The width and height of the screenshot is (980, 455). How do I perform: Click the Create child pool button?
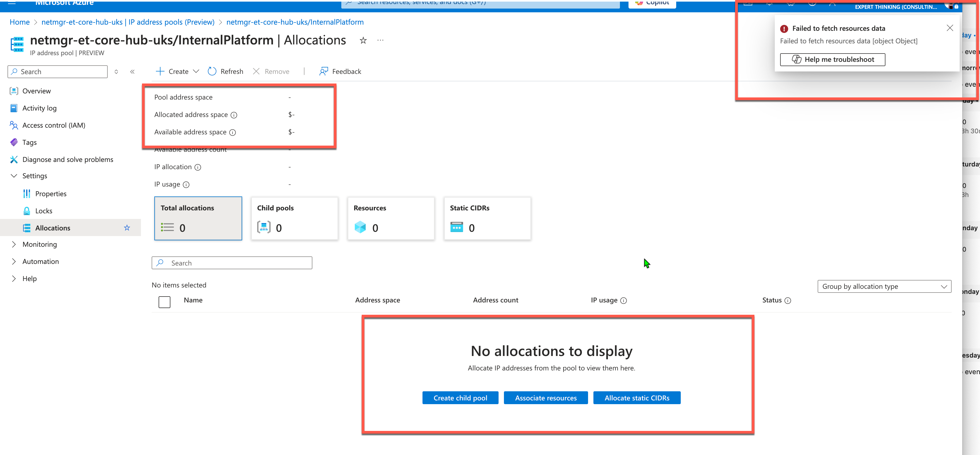click(460, 398)
